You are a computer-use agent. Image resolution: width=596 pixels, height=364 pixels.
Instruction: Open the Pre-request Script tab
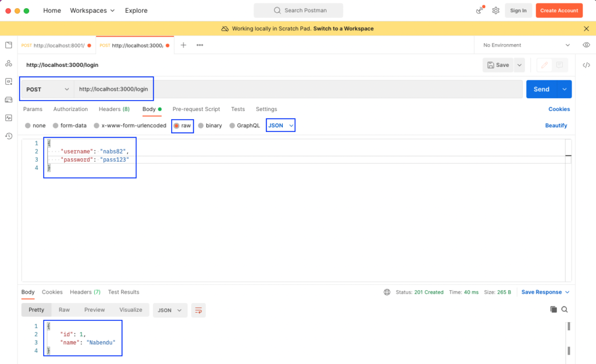(x=196, y=109)
